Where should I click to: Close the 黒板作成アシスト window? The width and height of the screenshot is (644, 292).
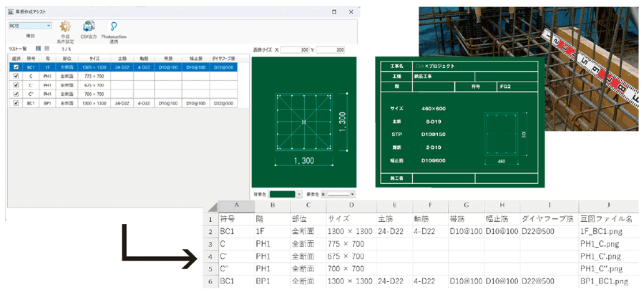[351, 12]
